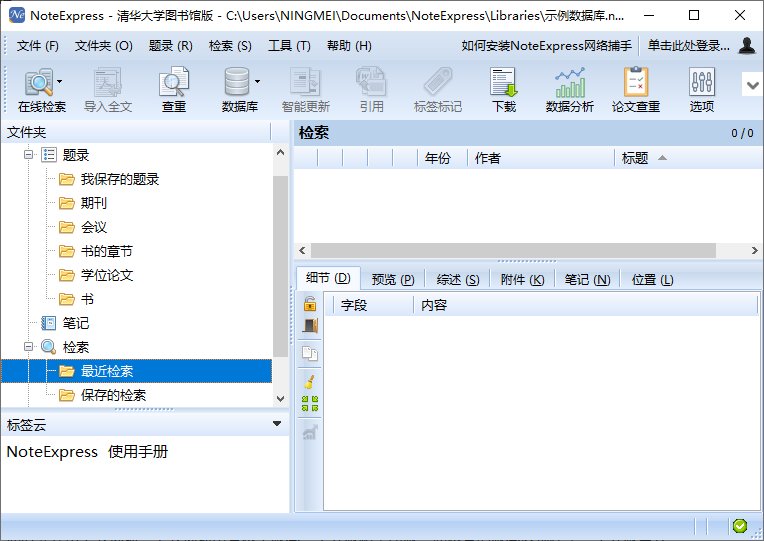Select the 会议 folder

point(94,227)
